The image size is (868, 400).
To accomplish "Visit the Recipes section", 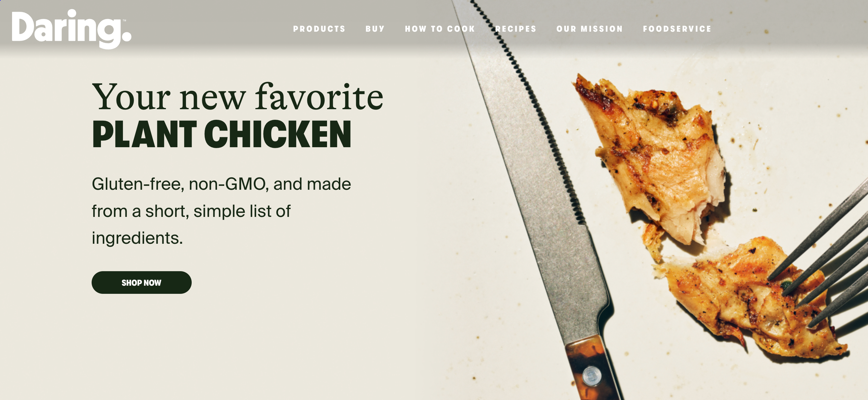I will (516, 29).
